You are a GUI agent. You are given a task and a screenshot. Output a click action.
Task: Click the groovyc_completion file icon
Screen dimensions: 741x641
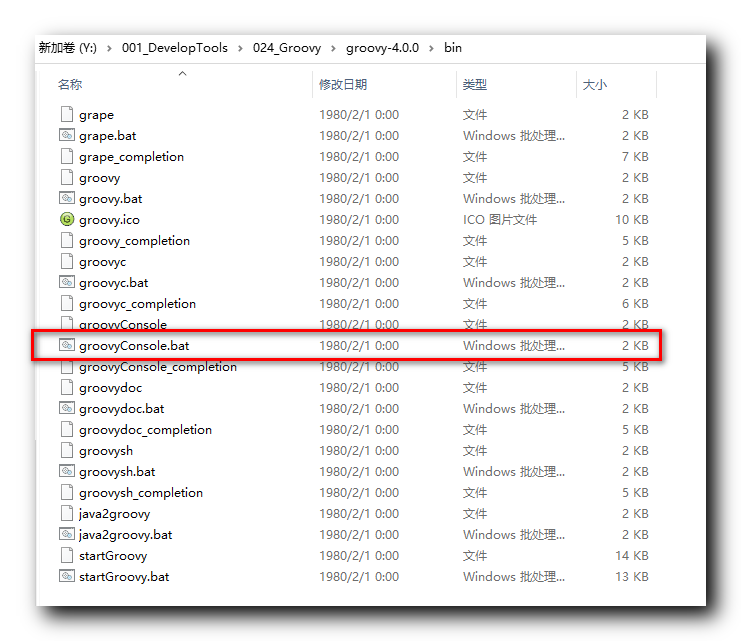(67, 303)
